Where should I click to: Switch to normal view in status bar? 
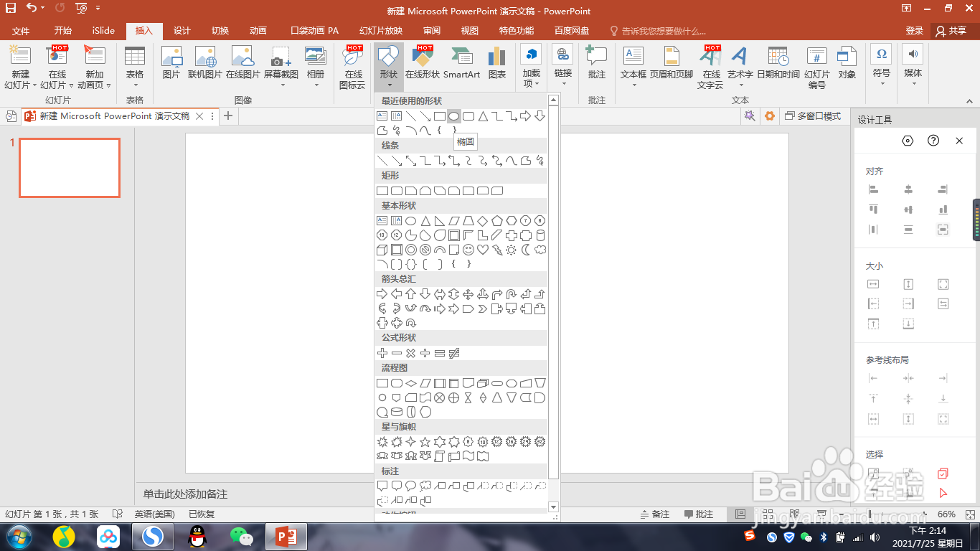pyautogui.click(x=740, y=514)
